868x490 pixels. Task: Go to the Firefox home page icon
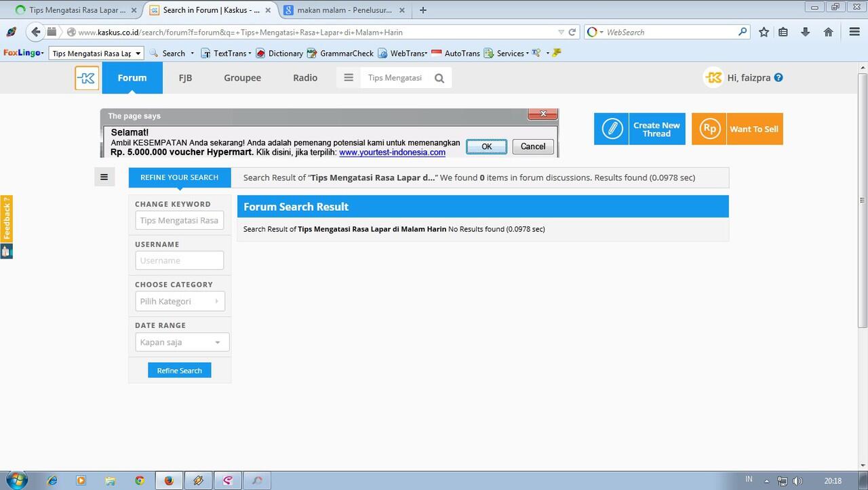[828, 32]
